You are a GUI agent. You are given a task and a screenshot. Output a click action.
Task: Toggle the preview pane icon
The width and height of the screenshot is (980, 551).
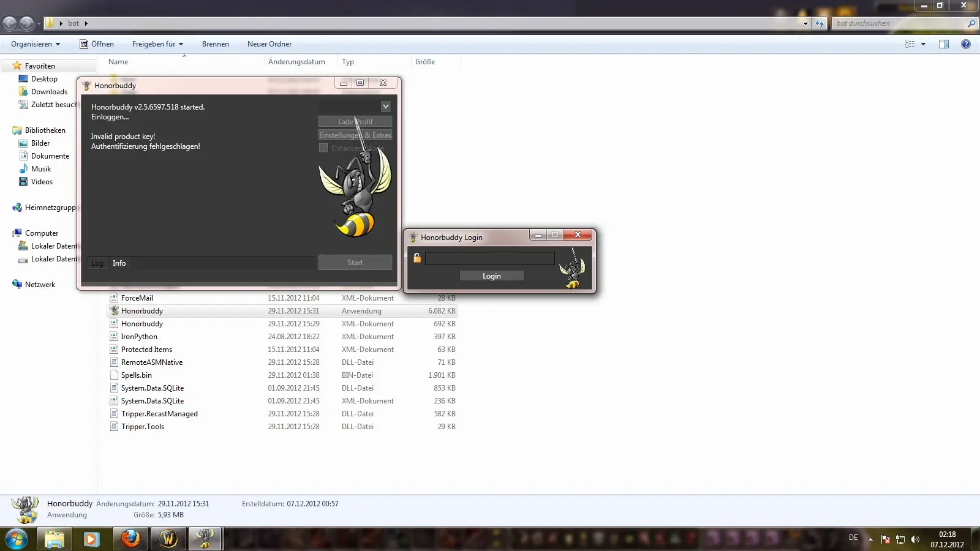(944, 44)
